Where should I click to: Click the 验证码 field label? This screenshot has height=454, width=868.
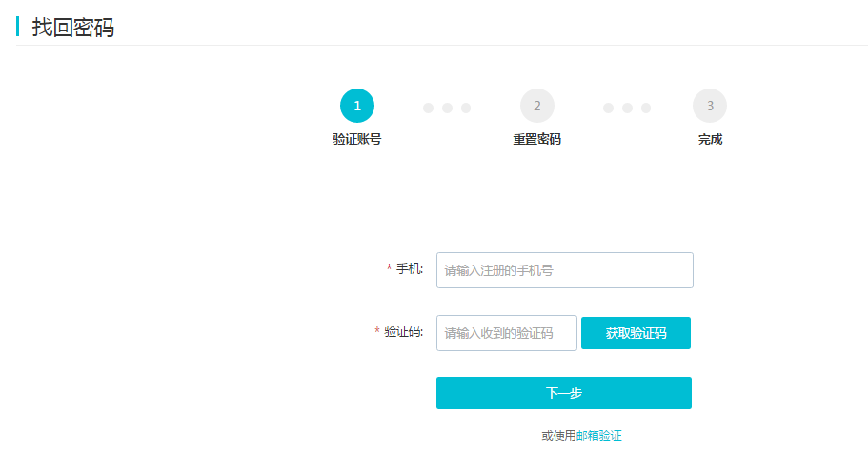point(403,332)
